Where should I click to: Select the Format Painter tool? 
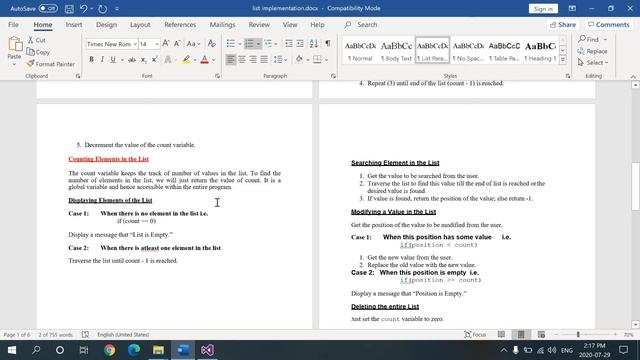51,64
